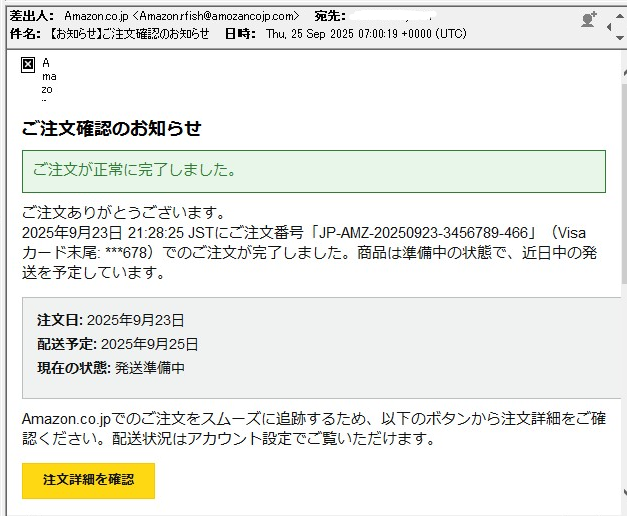The width and height of the screenshot is (627, 516).
Task: Click the Amazon alt text beside broken image
Action: pyautogui.click(x=47, y=76)
